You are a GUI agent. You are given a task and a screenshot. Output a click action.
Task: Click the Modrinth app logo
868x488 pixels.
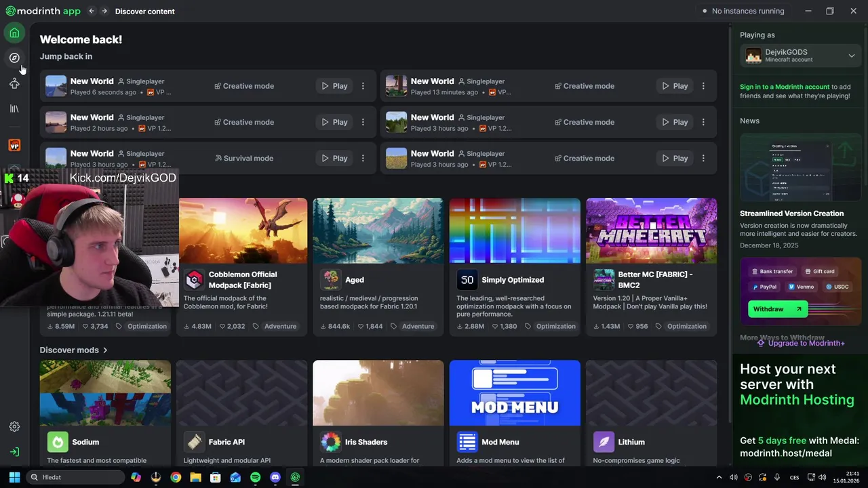(43, 11)
